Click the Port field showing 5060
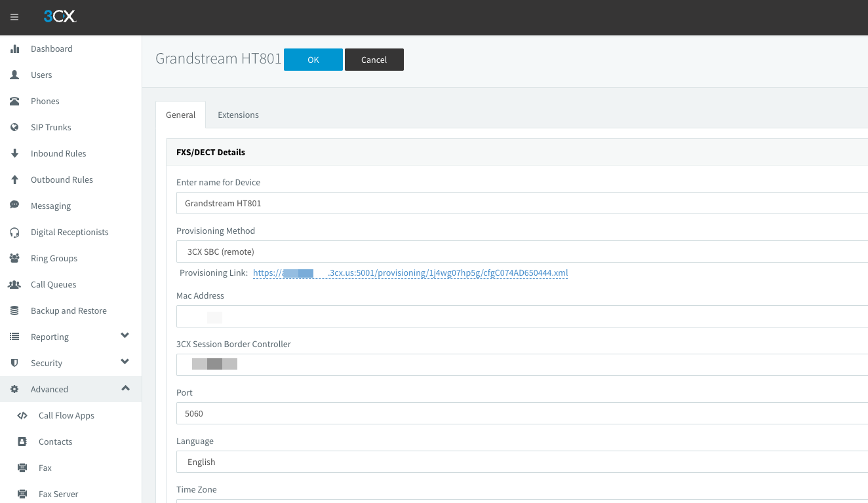The height and width of the screenshot is (503, 868). coord(522,413)
